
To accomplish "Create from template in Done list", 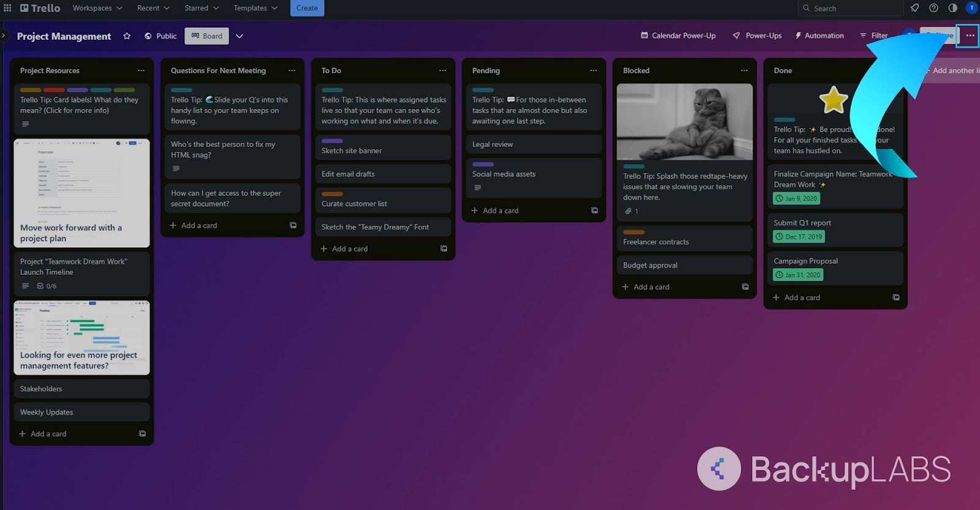I will [x=895, y=298].
